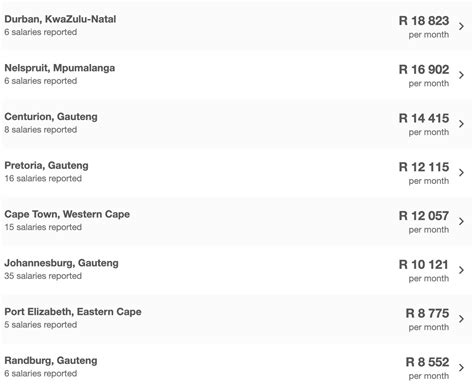Select Johannesburg, Gauteng location title
Viewport: 474px width, 387px height.
[61, 263]
